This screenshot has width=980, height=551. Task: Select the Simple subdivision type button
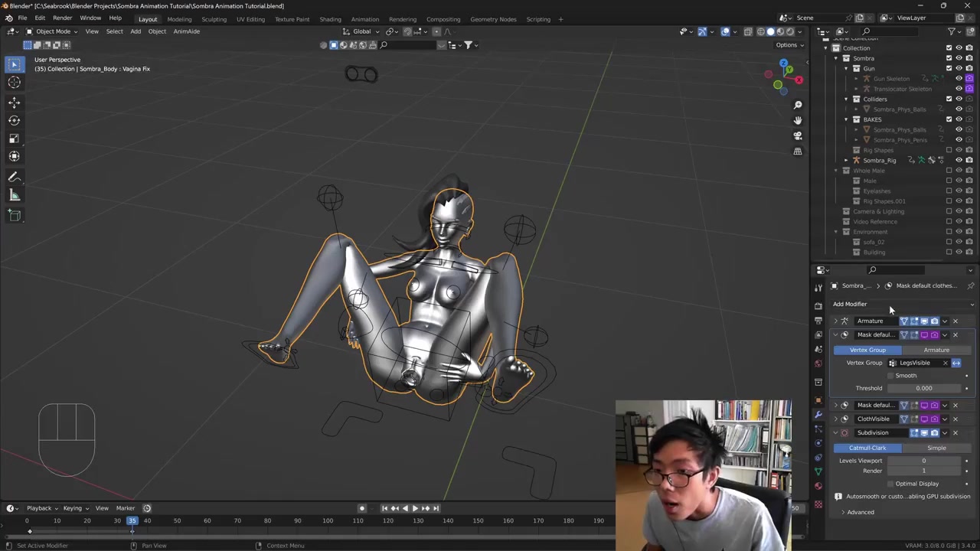936,448
